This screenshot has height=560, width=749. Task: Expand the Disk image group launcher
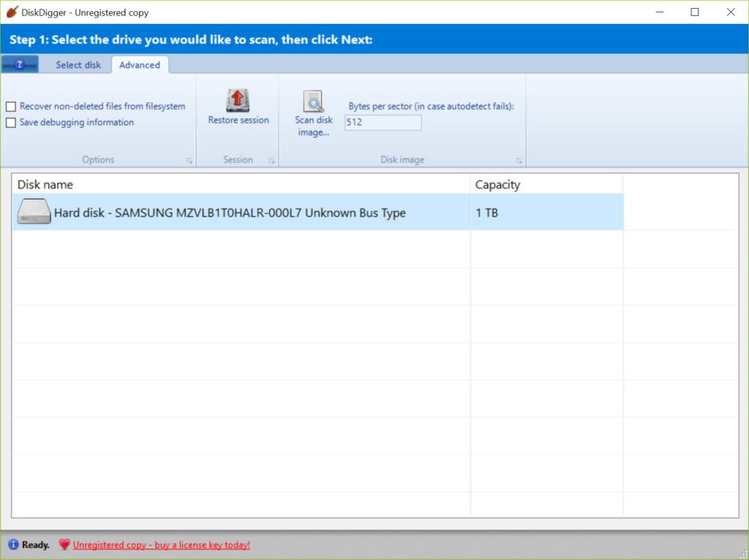pos(519,161)
